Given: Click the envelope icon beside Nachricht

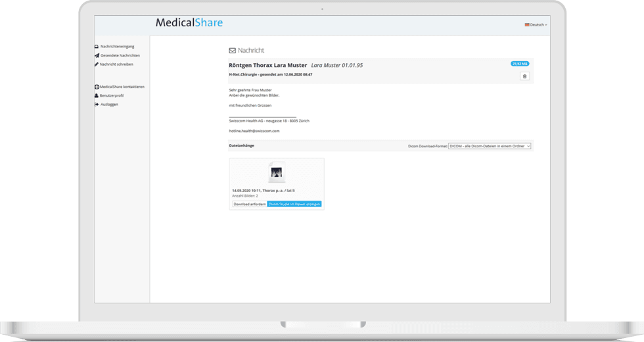Looking at the screenshot, I should [x=233, y=51].
